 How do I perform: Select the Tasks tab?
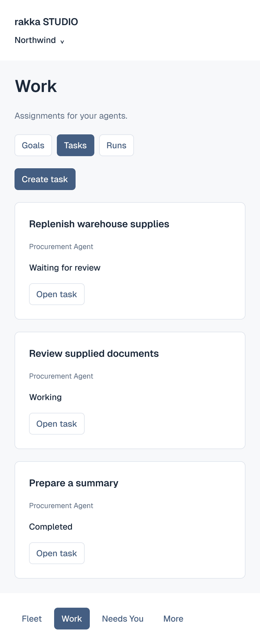pos(76,145)
